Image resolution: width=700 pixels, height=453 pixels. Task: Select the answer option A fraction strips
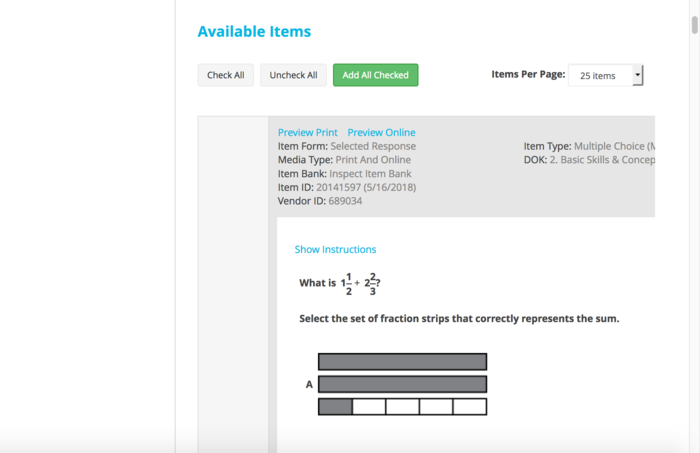click(x=402, y=384)
